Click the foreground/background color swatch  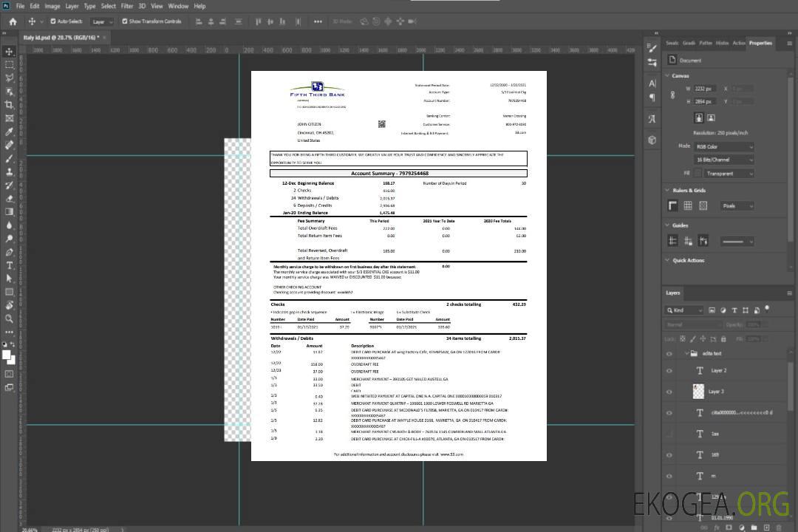pyautogui.click(x=9, y=357)
